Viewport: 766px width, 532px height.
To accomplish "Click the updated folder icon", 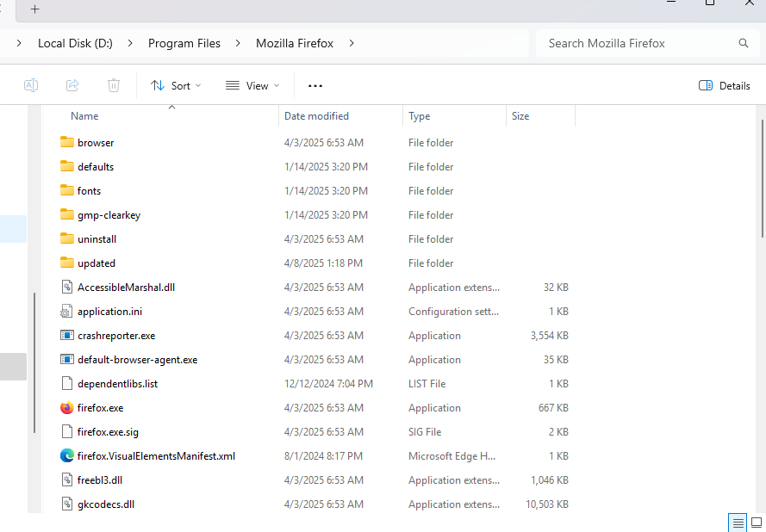I will click(67, 263).
